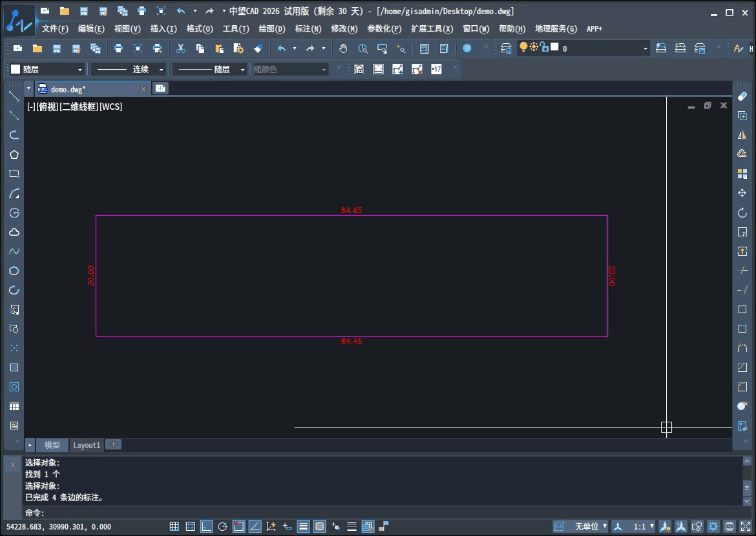This screenshot has width=756, height=536.
Task: Click the [二维线框] visual style label
Action: click(x=79, y=107)
